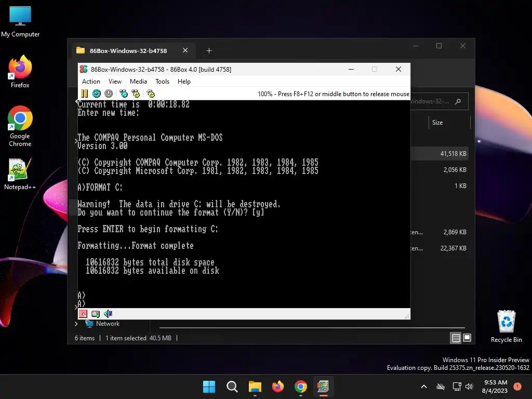Open My Computer desktop icon
This screenshot has width=532, height=399.
pos(20,22)
